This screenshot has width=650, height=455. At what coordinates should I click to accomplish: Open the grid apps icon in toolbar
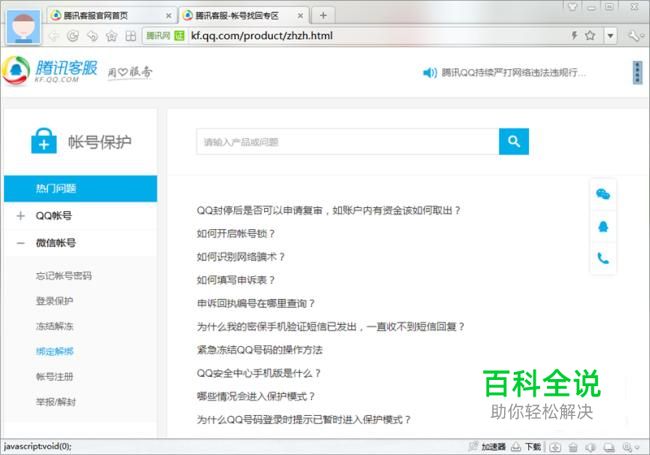point(131,36)
